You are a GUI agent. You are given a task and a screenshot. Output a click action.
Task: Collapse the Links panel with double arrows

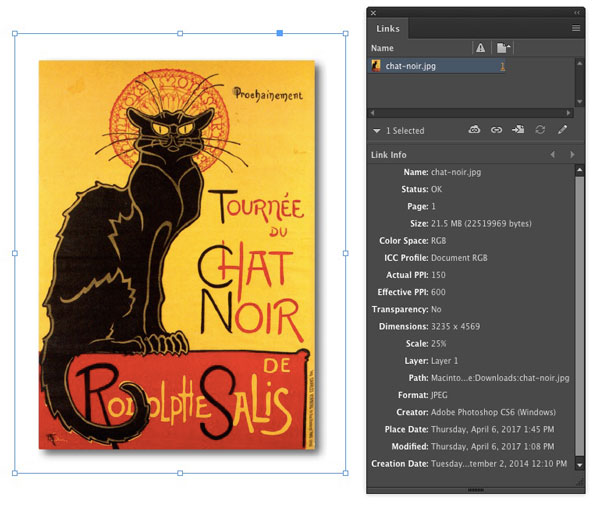tap(577, 12)
